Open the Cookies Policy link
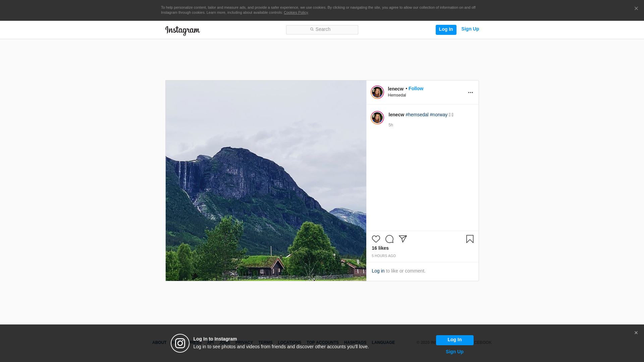644x362 pixels. point(296,12)
